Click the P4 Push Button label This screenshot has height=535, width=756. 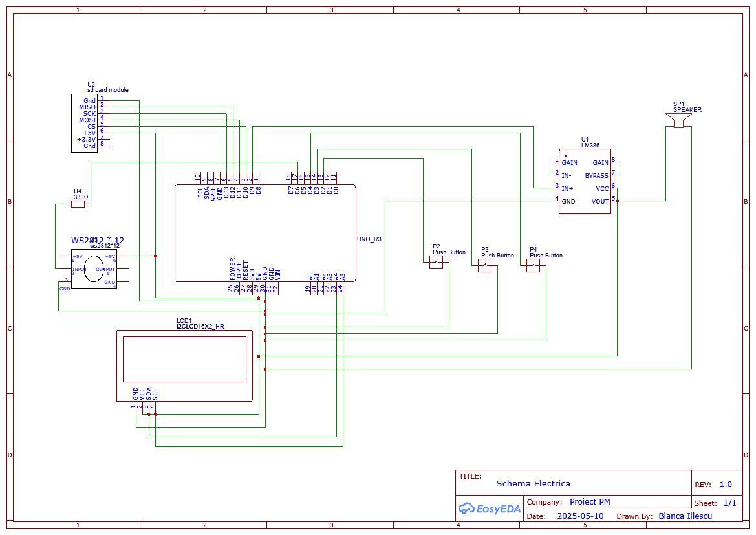coord(546,256)
